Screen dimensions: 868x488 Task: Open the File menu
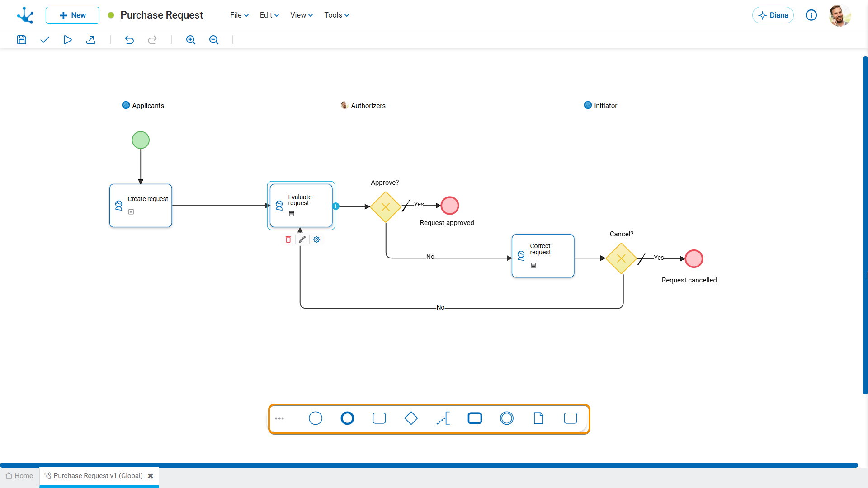point(240,15)
